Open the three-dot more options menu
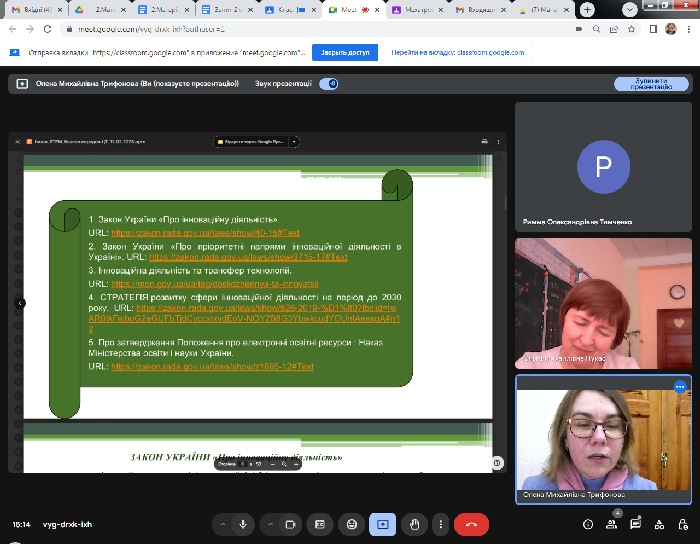Image resolution: width=700 pixels, height=544 pixels. (441, 524)
